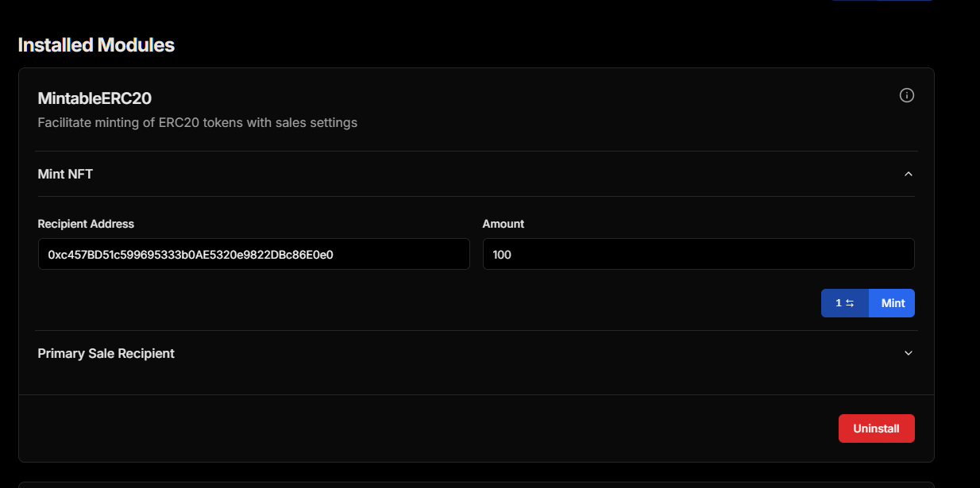Click the next module card below MintableERC20

(476, 484)
